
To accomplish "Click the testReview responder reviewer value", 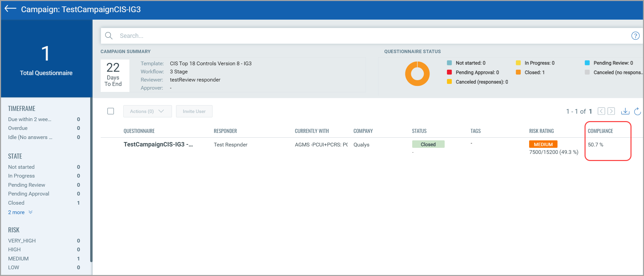I will pyautogui.click(x=195, y=80).
